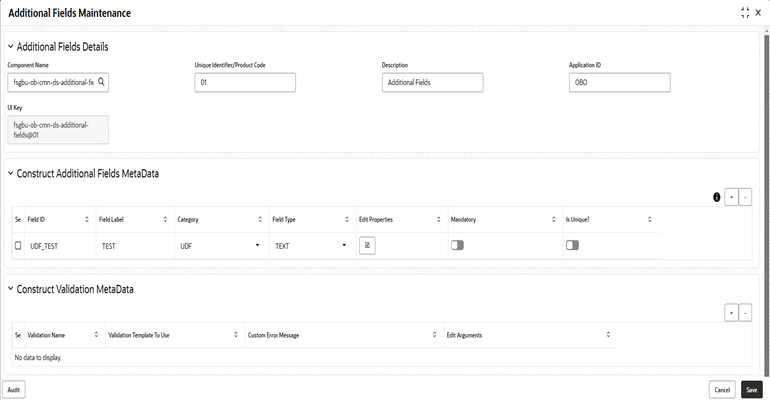
Task: Collapse Construct Additional Fields MetaData section
Action: coord(10,173)
